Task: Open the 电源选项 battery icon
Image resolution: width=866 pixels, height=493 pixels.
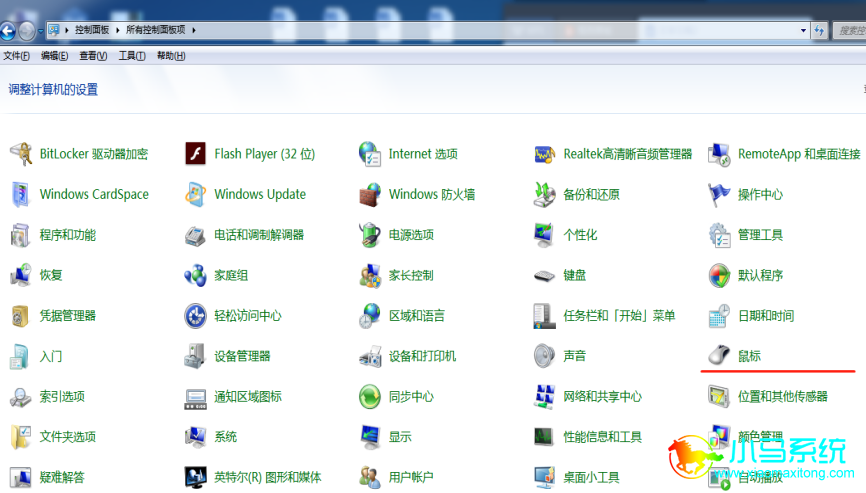Action: [369, 235]
